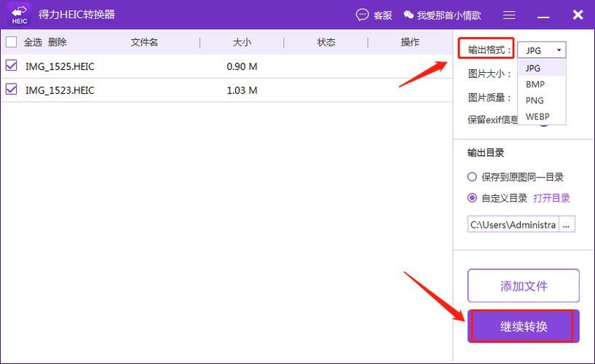
Task: Open customer service chat bubble icon
Action: (362, 15)
